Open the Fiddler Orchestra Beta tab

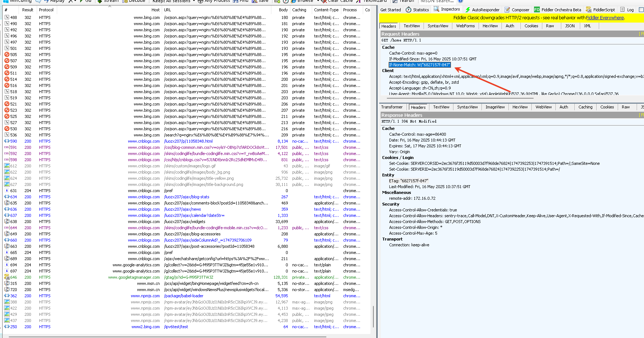(x=558, y=10)
